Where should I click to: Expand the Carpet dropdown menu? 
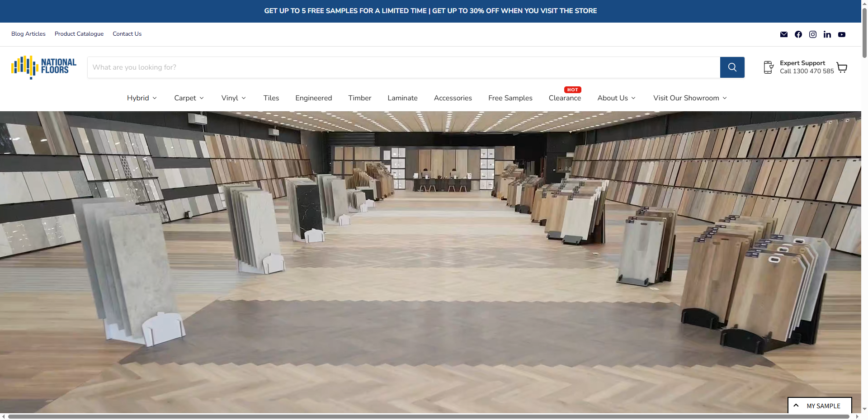click(x=189, y=98)
